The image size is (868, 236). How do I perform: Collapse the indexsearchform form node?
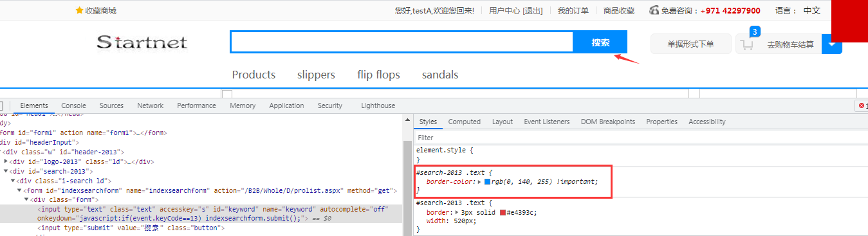20,190
